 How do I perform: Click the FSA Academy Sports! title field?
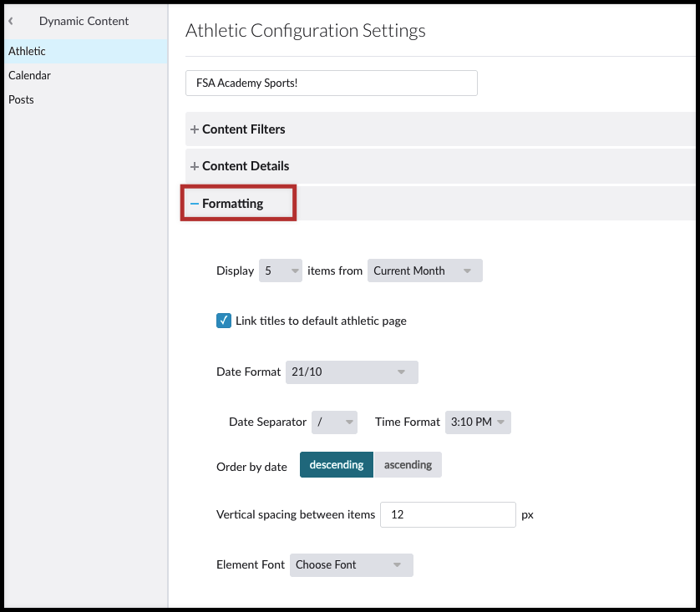tap(332, 83)
